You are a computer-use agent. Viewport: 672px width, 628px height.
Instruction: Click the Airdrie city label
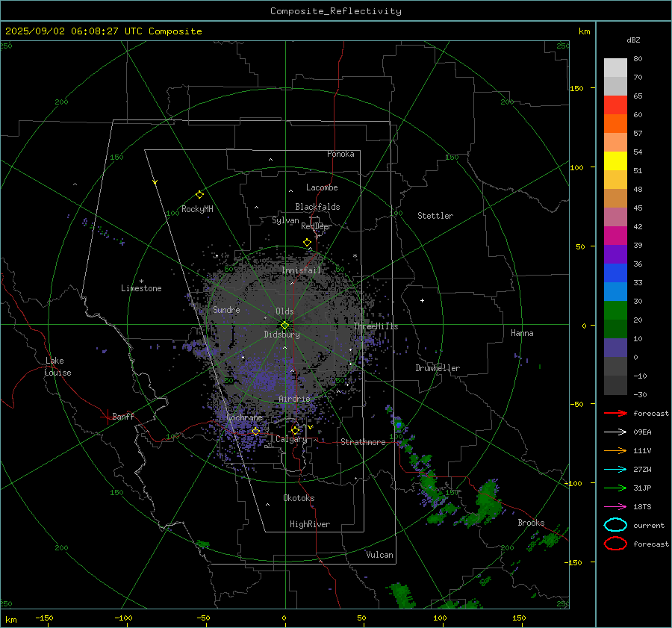(294, 399)
